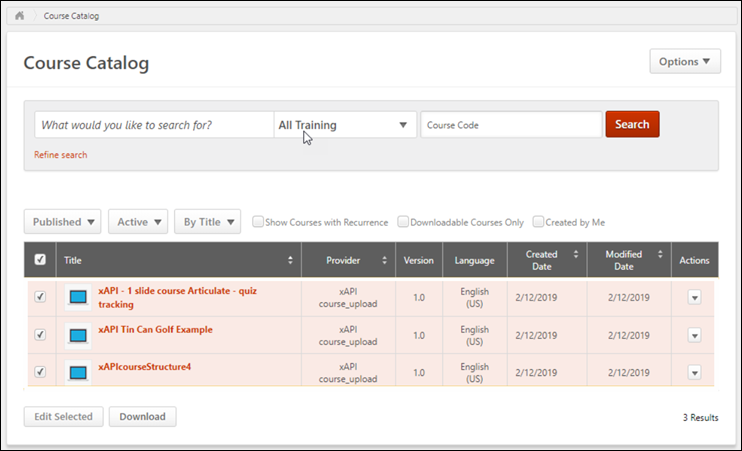Viewport: 742px width, 451px height.
Task: Click Course Catalog breadcrumb item
Action: pos(71,16)
